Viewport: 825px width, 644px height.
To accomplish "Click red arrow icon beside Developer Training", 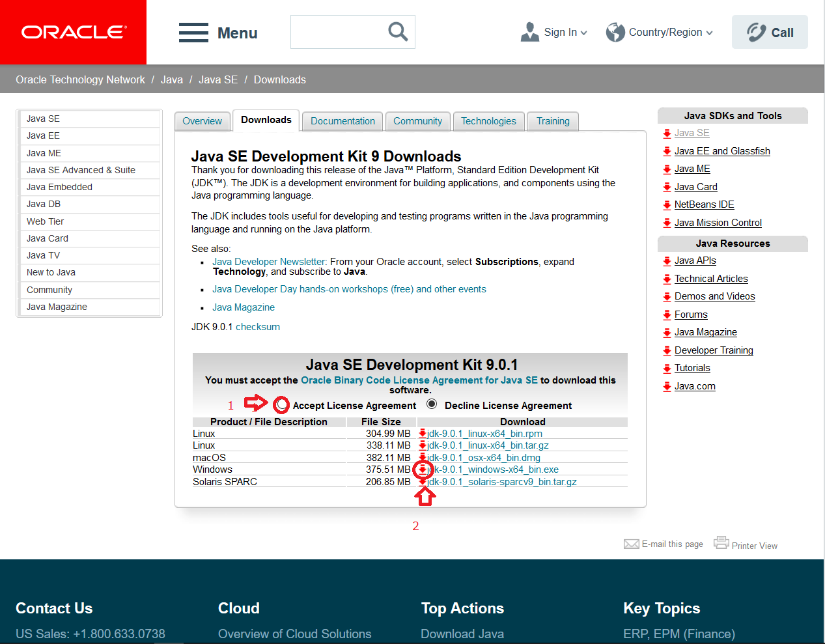I will click(667, 350).
